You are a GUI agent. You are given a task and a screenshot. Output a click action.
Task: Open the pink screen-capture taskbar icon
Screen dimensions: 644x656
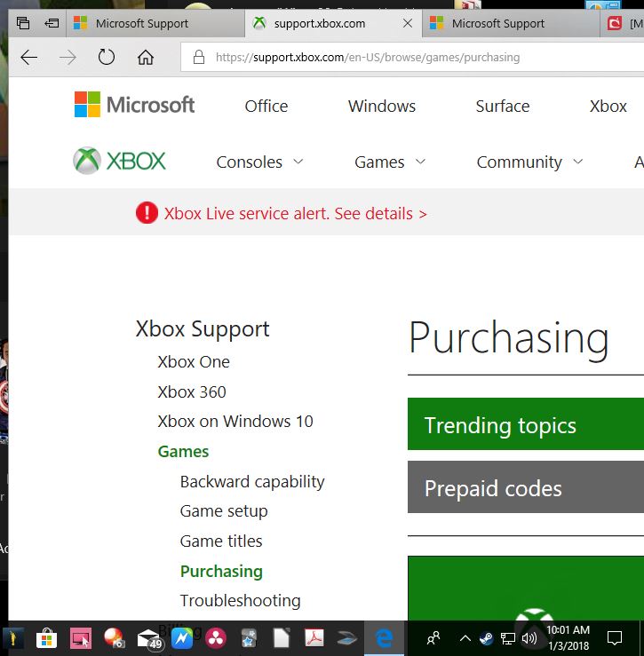point(81,638)
